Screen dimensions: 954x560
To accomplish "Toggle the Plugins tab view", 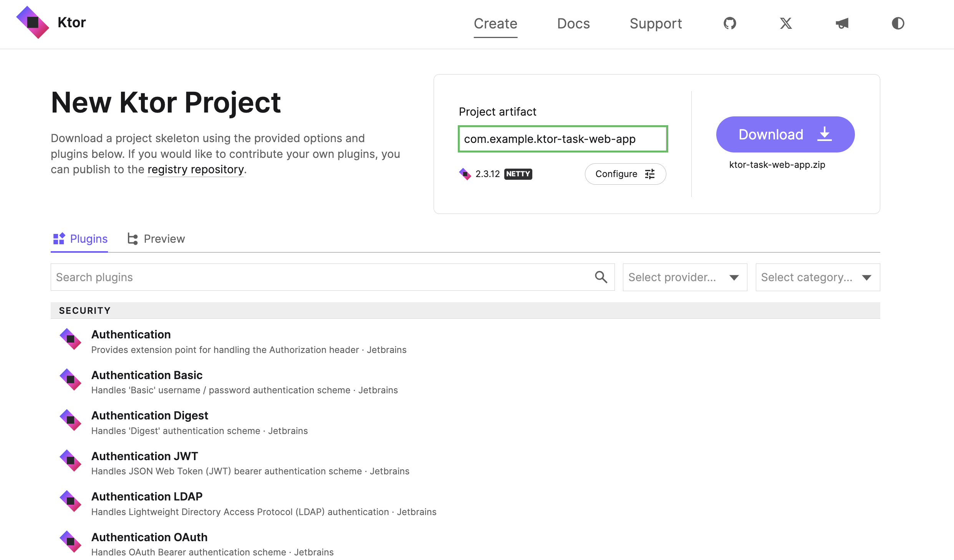I will click(80, 239).
